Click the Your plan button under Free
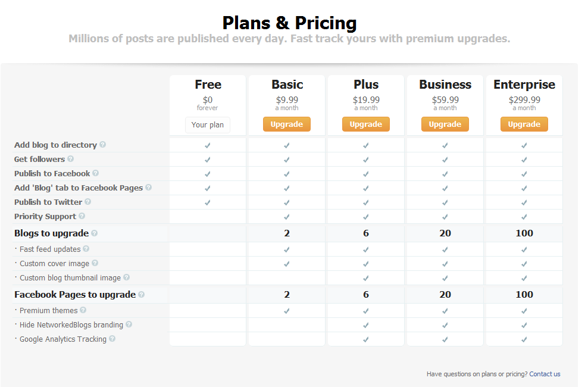The height and width of the screenshot is (387, 588). (207, 125)
